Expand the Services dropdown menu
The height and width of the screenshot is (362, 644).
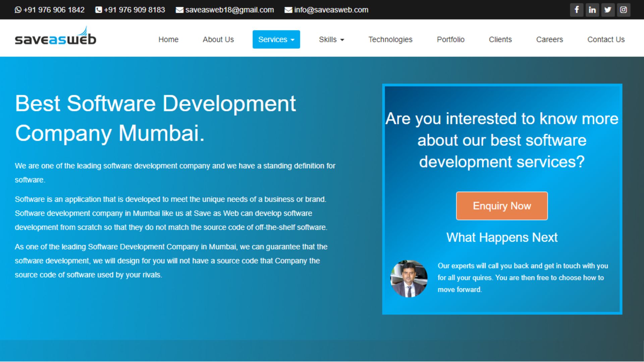276,39
